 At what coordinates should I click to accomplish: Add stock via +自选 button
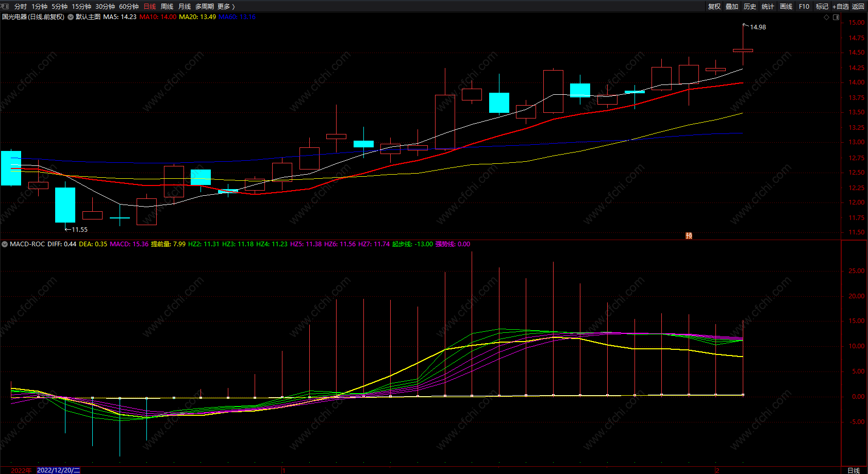tap(840, 7)
